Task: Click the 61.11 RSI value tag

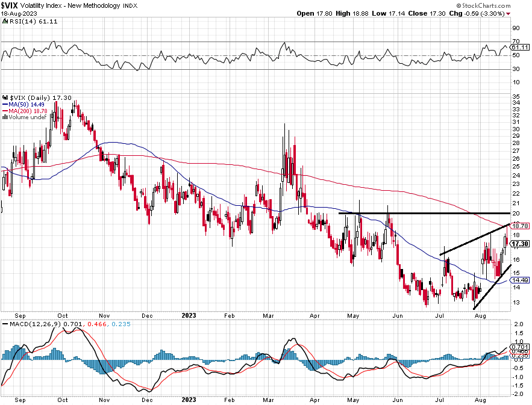Action: tap(520, 48)
